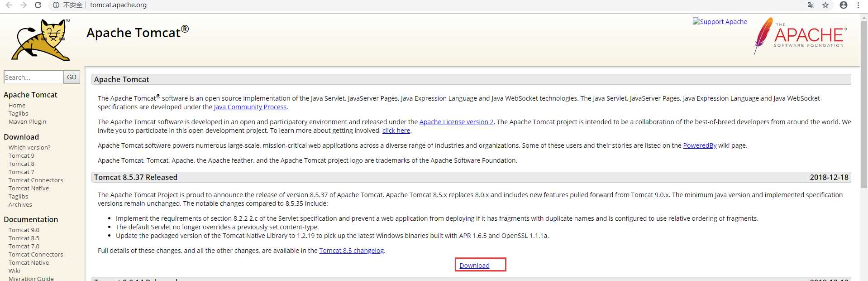The width and height of the screenshot is (868, 281).
Task: Open Tomcat Connectors under Download
Action: tap(36, 180)
